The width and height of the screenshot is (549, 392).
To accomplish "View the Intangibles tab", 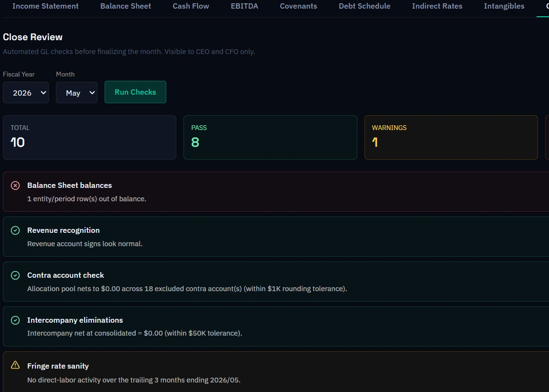I will 504,6.
